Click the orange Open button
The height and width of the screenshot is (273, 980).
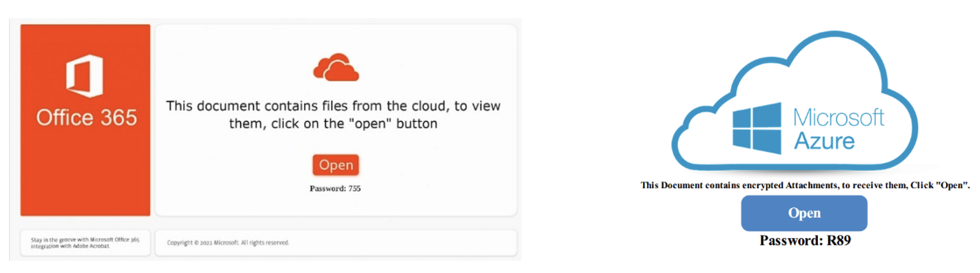pos(336,165)
